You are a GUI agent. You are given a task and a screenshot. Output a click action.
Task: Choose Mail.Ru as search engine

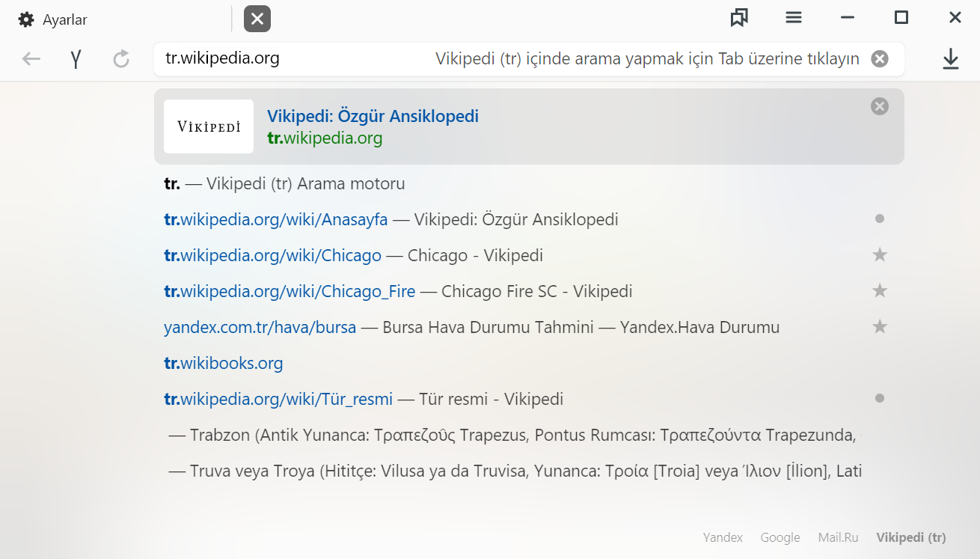pos(838,537)
